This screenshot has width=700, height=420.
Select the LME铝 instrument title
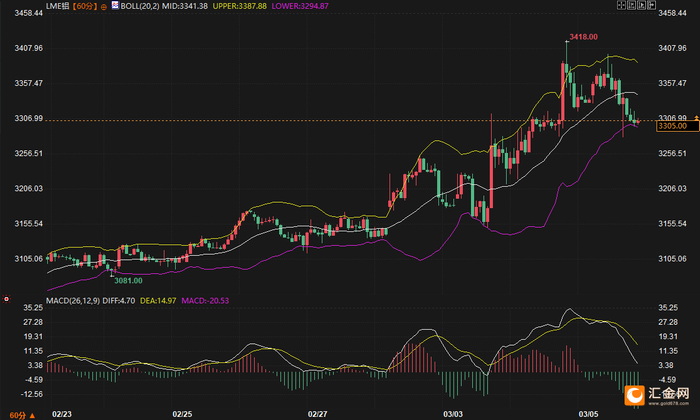pos(58,6)
